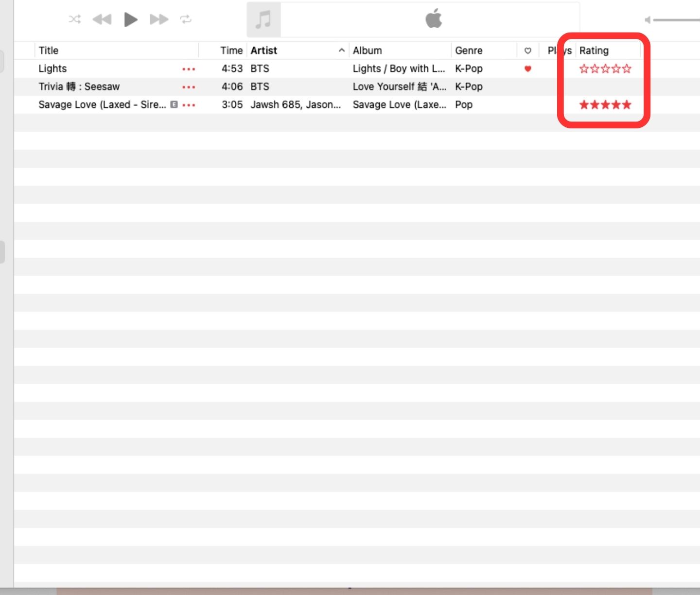The width and height of the screenshot is (700, 595).
Task: Click BTS artist in the Seesaw row
Action: pyautogui.click(x=260, y=87)
